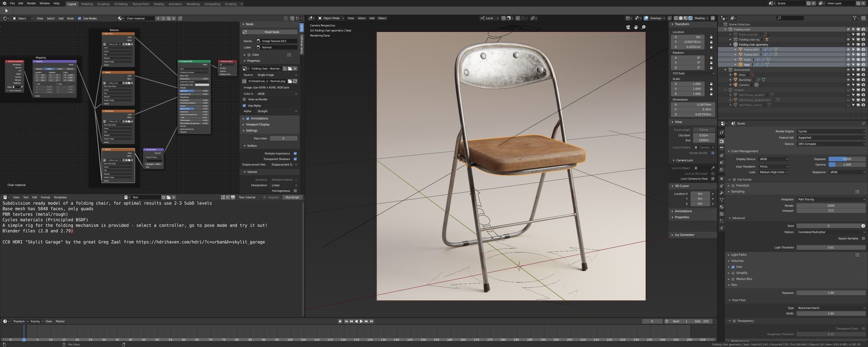Switch viewport to rendered shading
The height and width of the screenshot is (347, 868).
point(690,18)
